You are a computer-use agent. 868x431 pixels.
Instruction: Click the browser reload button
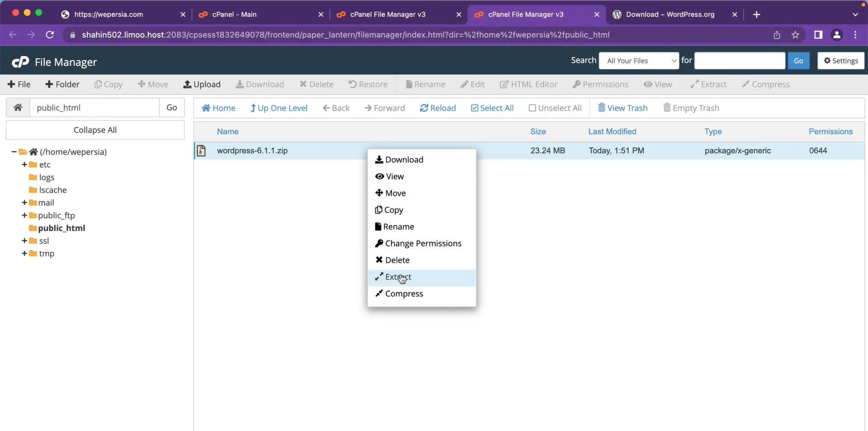50,35
